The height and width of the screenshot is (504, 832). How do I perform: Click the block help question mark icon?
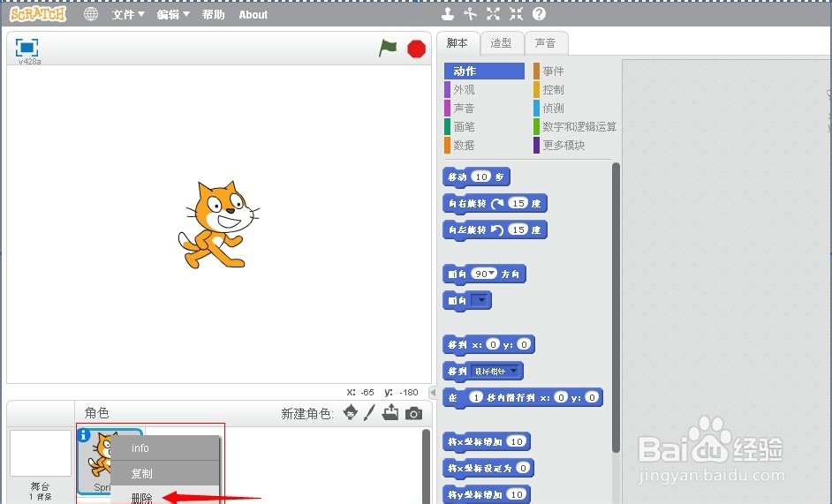click(x=539, y=14)
